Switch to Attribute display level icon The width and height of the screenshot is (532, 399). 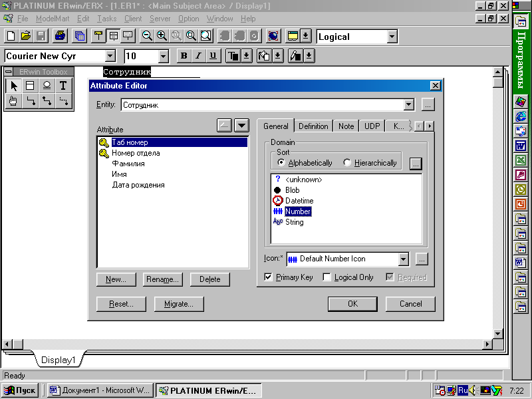tap(113, 36)
